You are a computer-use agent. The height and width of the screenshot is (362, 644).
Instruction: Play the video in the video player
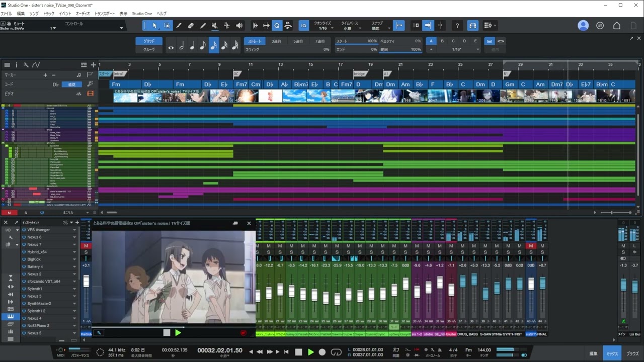point(178,333)
